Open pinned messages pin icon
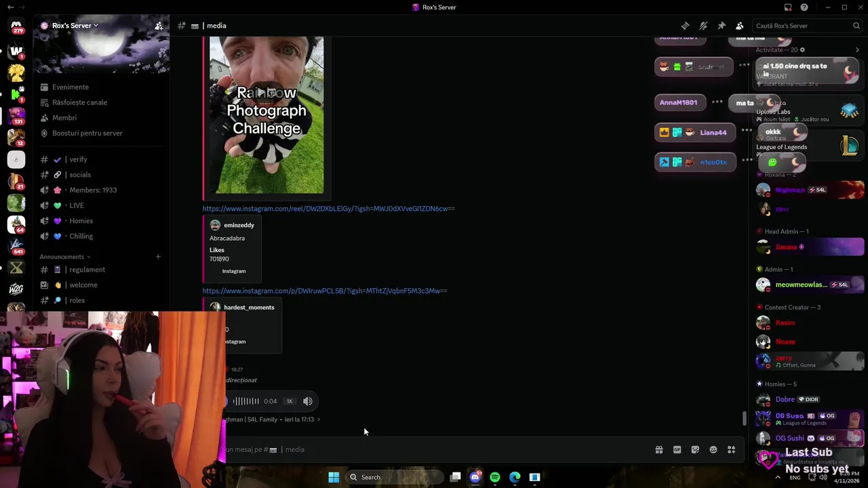This screenshot has width=868, height=488. (x=722, y=26)
